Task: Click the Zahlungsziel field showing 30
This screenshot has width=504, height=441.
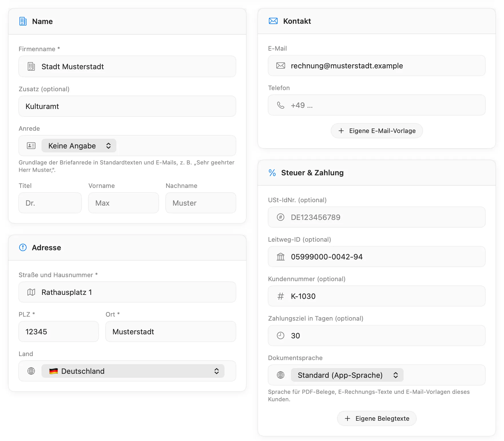Action: coord(377,335)
